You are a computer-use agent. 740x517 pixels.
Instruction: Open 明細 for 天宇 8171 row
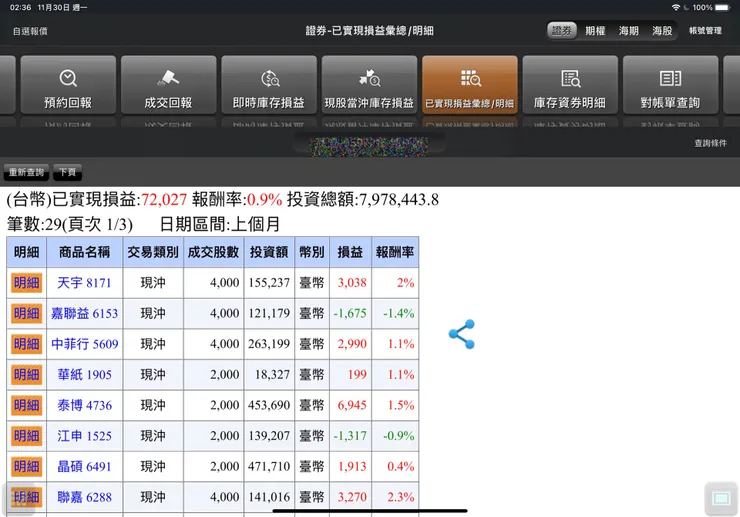[x=26, y=283]
